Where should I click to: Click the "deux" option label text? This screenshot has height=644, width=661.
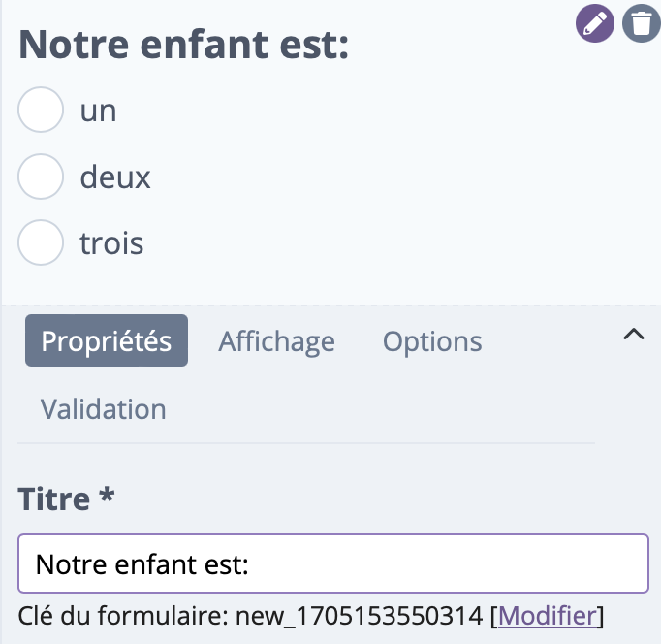coord(115,177)
